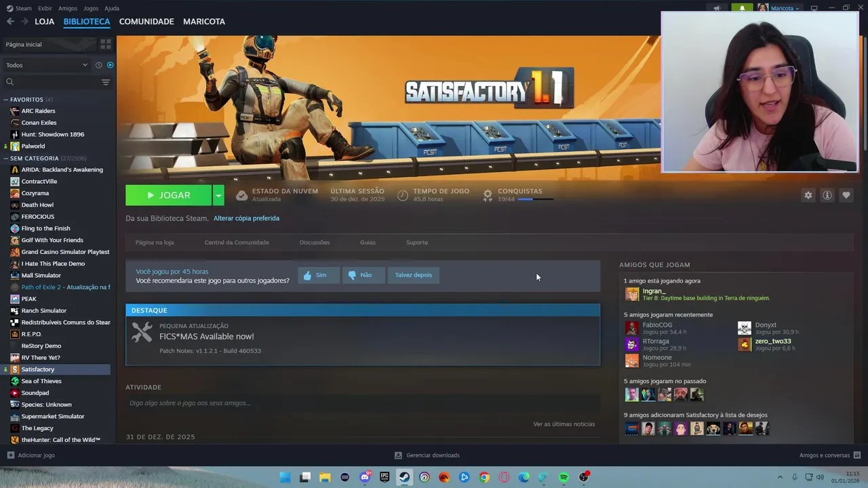Viewport: 868px width, 488px height.
Task: Choose Talvez depois option
Action: (414, 275)
